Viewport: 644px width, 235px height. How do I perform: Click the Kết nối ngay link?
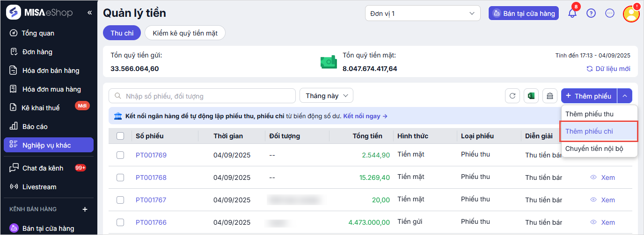tap(365, 116)
